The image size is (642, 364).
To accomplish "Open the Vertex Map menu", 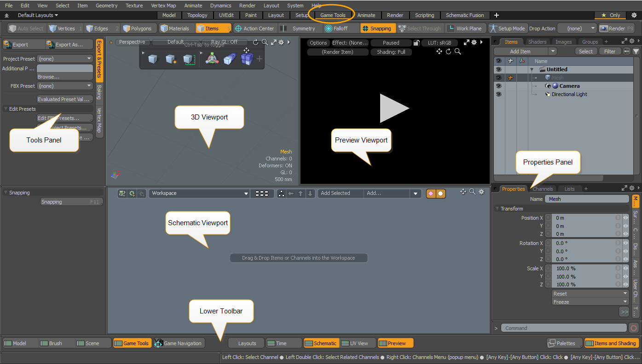I will (163, 6).
